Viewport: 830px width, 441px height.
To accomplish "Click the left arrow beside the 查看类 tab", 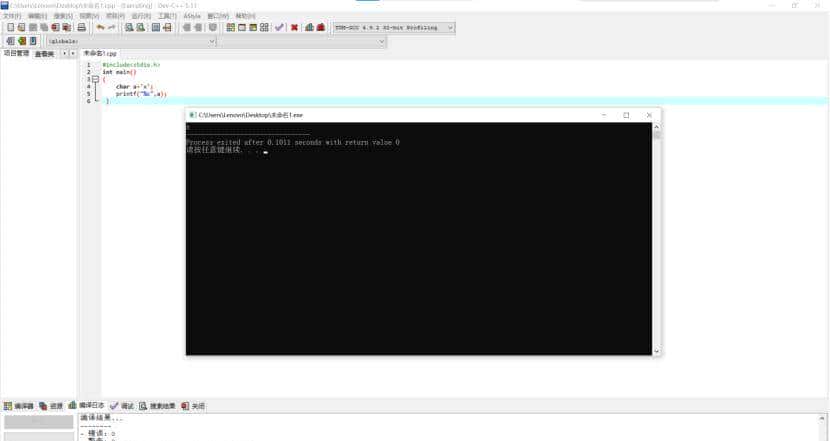I will 65,53.
